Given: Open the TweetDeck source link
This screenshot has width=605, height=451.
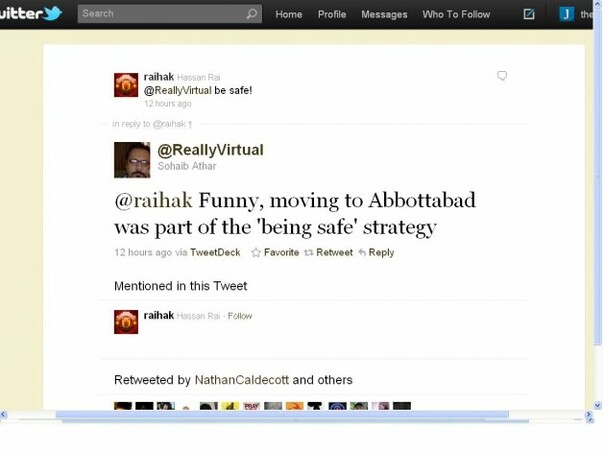Looking at the screenshot, I should click(215, 252).
